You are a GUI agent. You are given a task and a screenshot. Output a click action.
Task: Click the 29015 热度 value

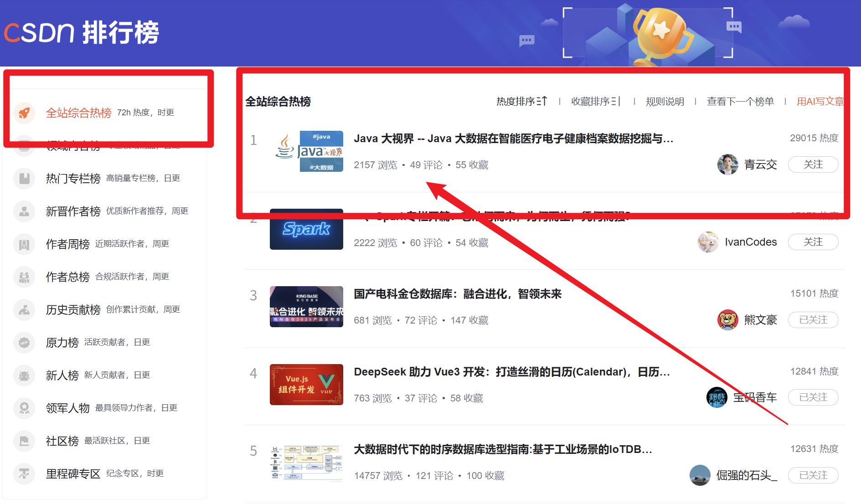click(x=814, y=138)
